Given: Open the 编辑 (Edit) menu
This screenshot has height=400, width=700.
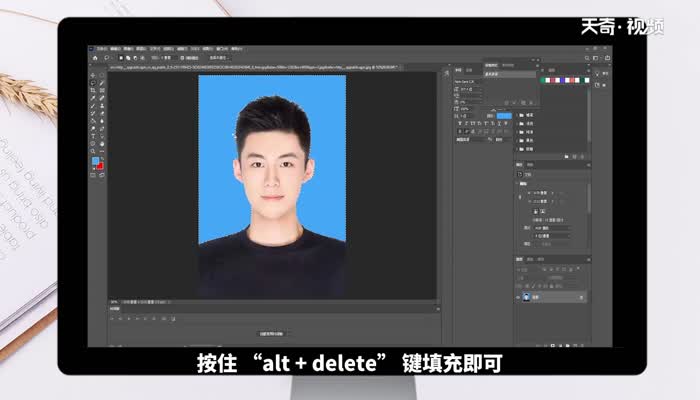Looking at the screenshot, I should (x=115, y=48).
